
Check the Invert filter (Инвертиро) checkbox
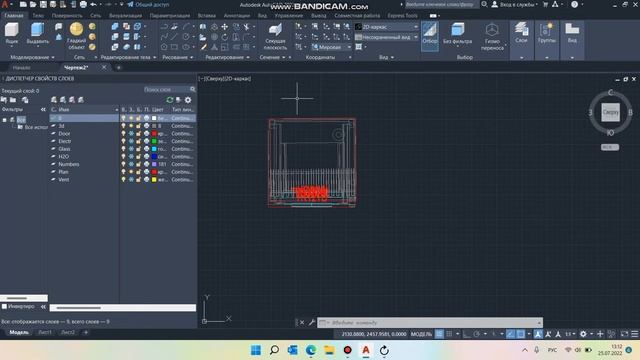(4, 307)
